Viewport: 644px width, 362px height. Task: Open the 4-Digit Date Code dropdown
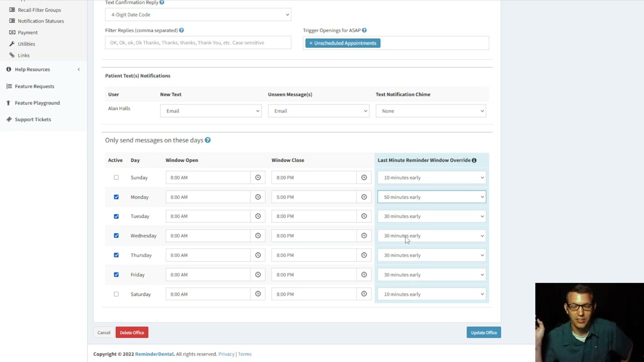[x=198, y=15]
